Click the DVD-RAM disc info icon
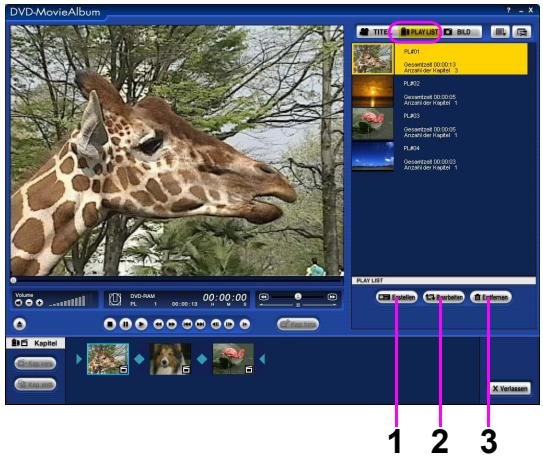This screenshot has height=456, width=543. (115, 299)
